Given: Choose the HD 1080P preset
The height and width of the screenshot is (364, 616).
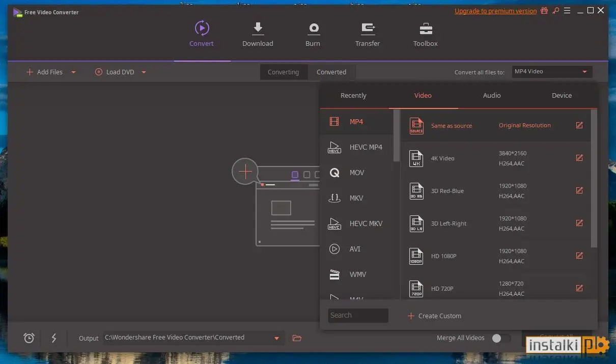Looking at the screenshot, I should 495,256.
